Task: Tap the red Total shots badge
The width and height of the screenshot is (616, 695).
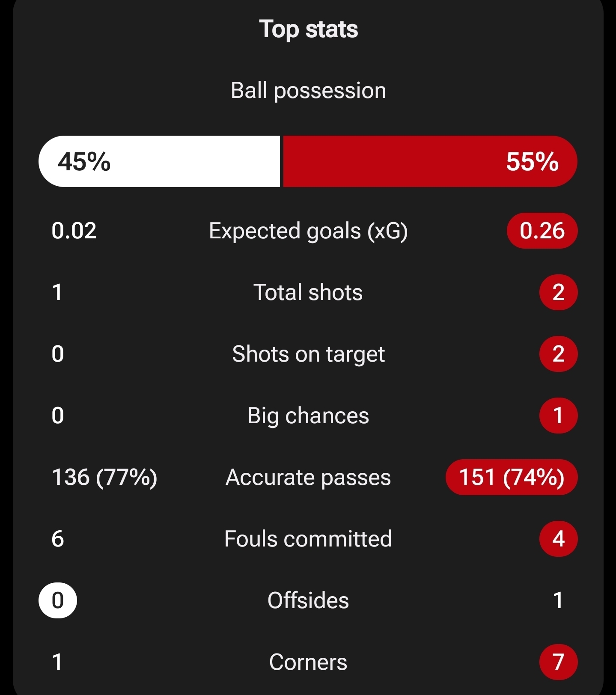Action: (558, 292)
